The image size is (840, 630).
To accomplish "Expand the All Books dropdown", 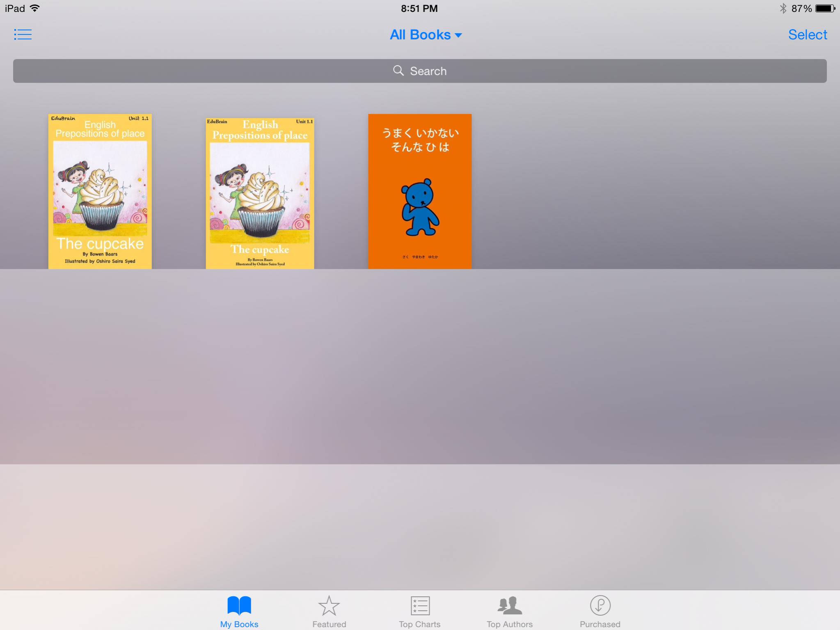I will tap(420, 35).
